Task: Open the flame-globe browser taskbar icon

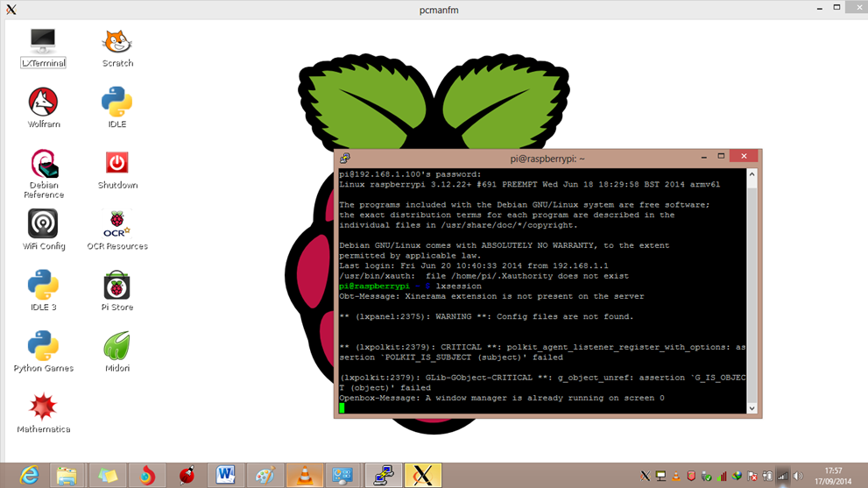Action: (x=146, y=475)
